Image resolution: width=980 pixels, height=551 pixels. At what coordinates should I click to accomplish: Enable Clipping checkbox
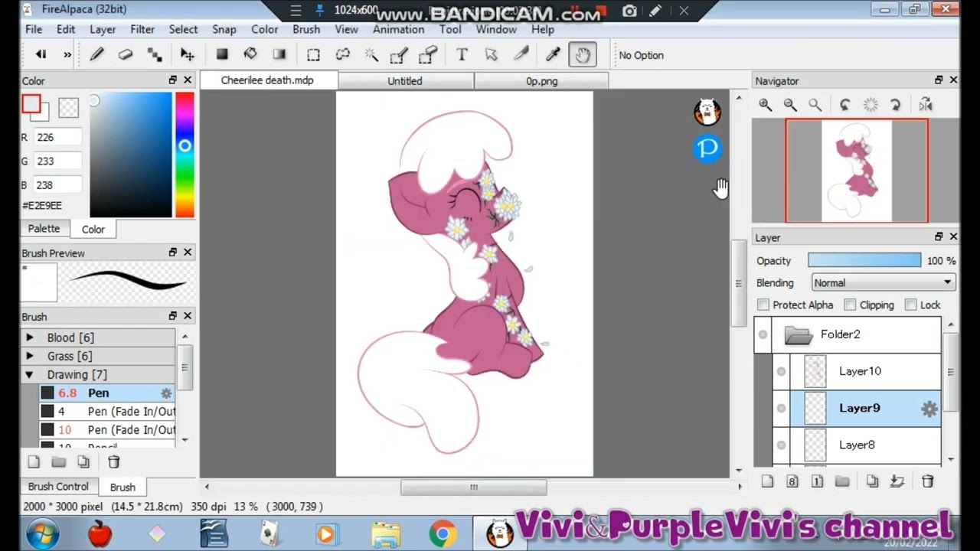coord(850,305)
